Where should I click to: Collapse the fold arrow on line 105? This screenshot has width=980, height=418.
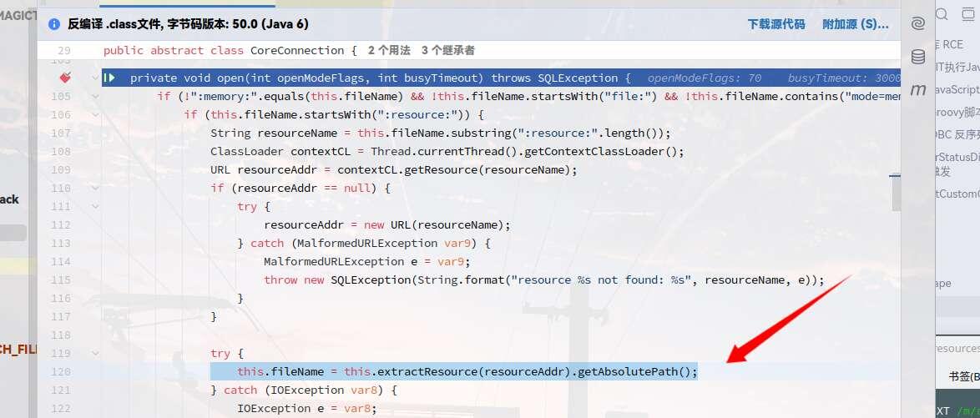coord(94,96)
